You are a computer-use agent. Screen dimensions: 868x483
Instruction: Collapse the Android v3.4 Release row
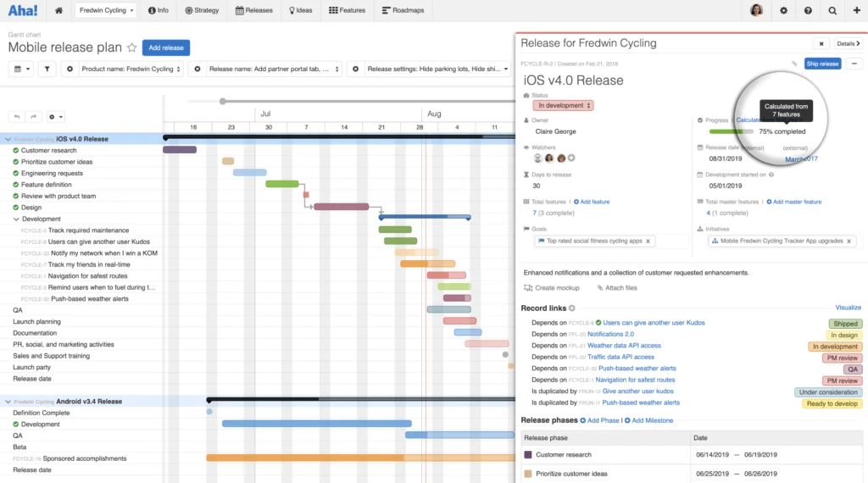click(x=8, y=402)
